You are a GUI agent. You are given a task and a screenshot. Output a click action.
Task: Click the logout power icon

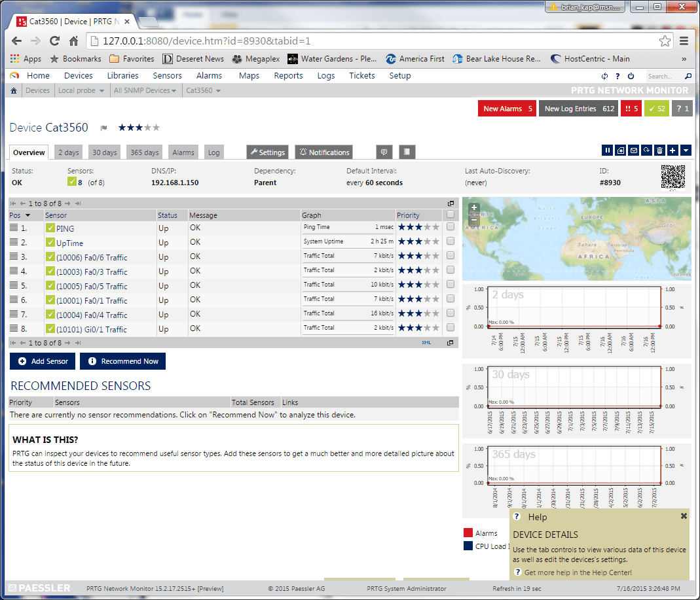click(x=631, y=77)
